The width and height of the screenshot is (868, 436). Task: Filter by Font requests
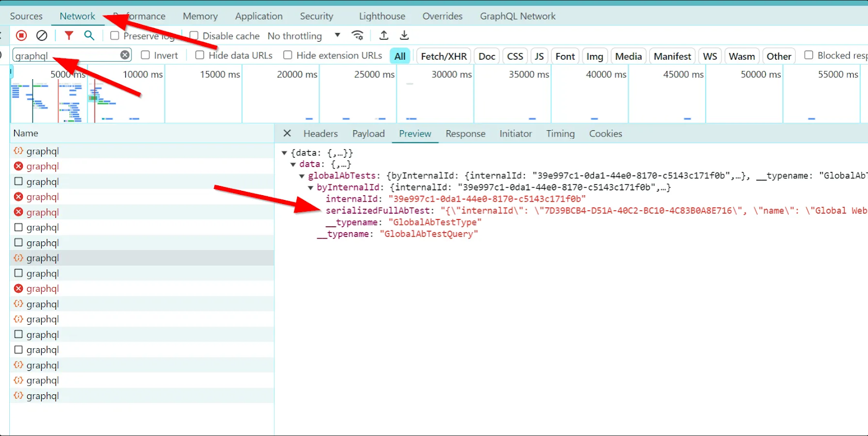point(565,56)
